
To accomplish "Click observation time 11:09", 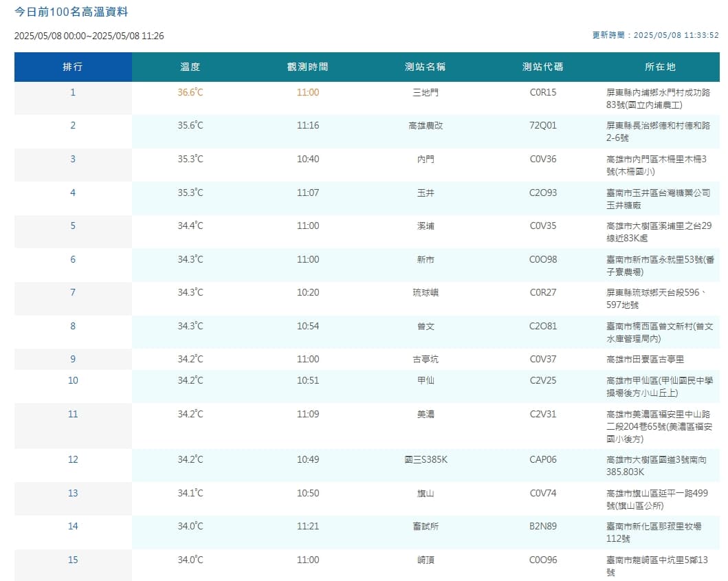I will tap(308, 415).
